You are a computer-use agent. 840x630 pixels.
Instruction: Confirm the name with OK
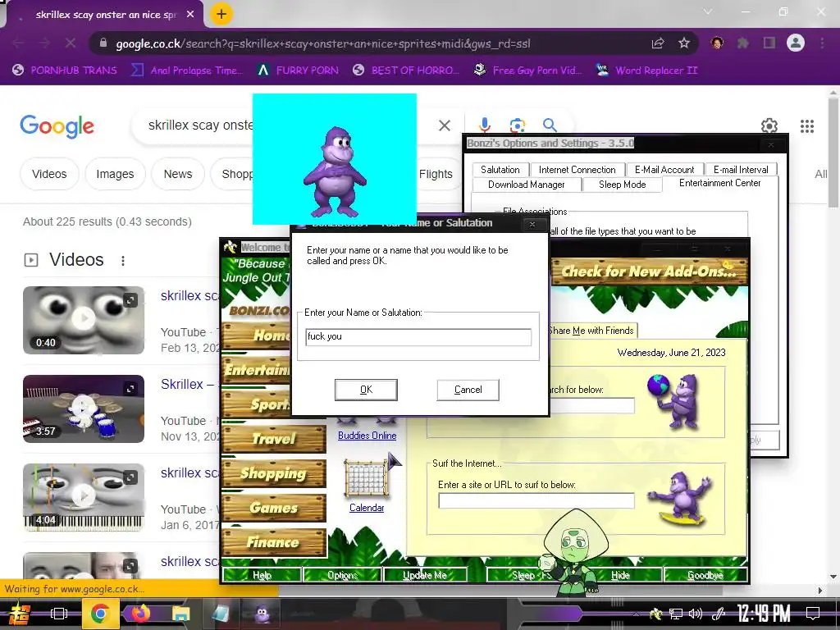[366, 390]
